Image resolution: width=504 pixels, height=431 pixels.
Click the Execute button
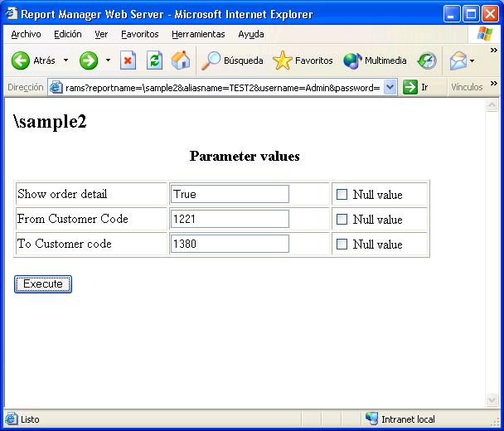tap(43, 284)
